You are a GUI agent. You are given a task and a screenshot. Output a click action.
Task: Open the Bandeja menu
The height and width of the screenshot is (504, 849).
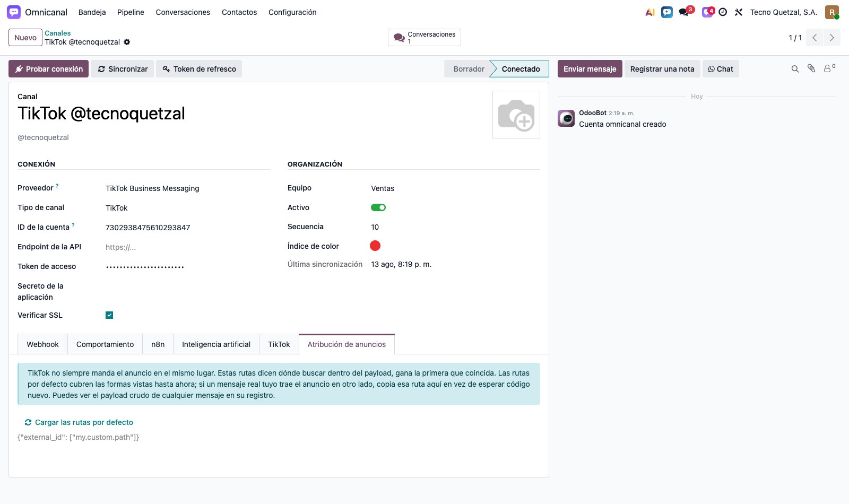[x=92, y=12]
